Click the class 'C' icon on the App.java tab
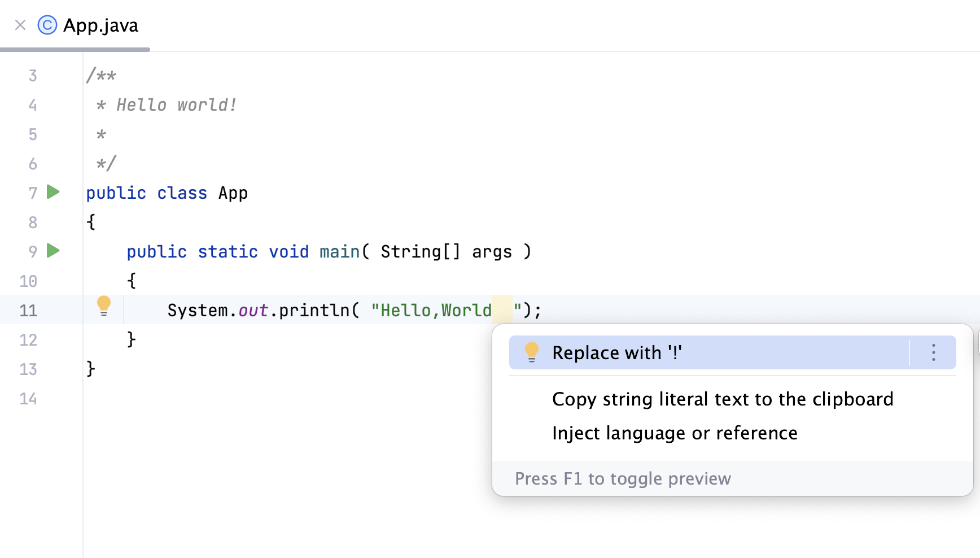Screen dimensions: 980x558 pyautogui.click(x=47, y=25)
